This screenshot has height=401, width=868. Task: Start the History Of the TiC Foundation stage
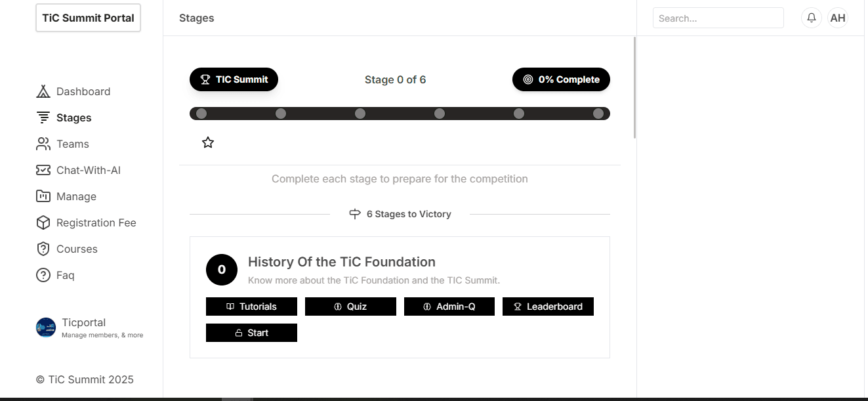pos(251,333)
